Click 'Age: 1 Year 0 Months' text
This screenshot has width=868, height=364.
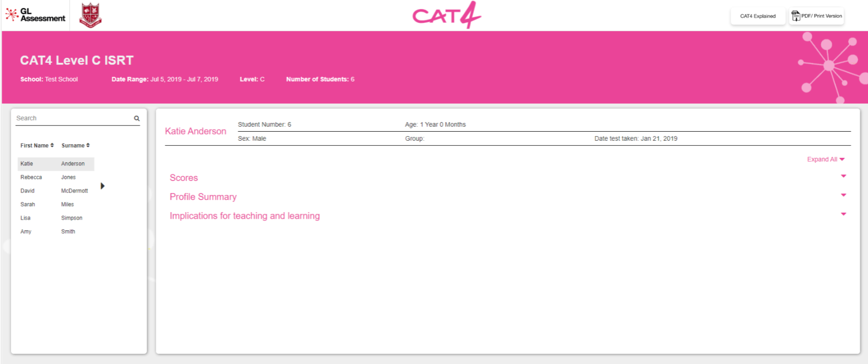(435, 125)
